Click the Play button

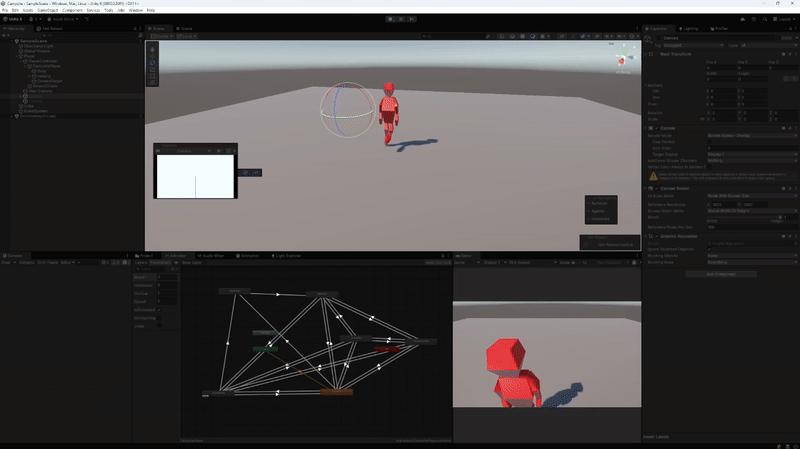click(390, 19)
